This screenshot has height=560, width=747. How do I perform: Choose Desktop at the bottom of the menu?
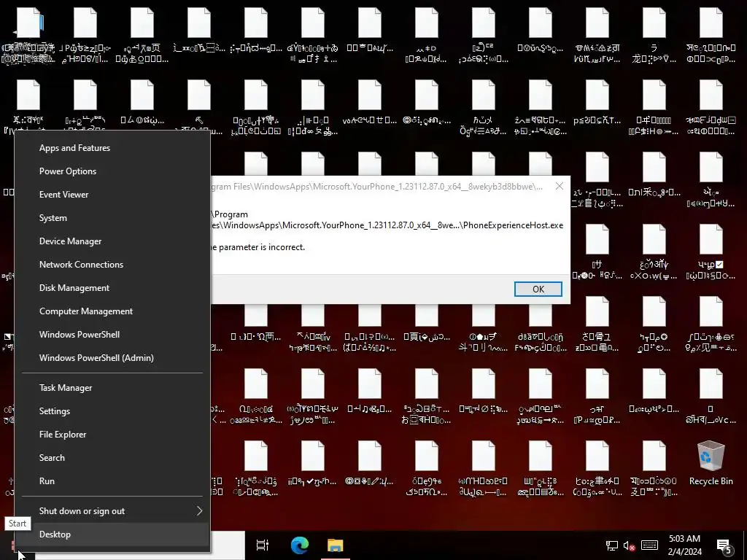point(112,534)
